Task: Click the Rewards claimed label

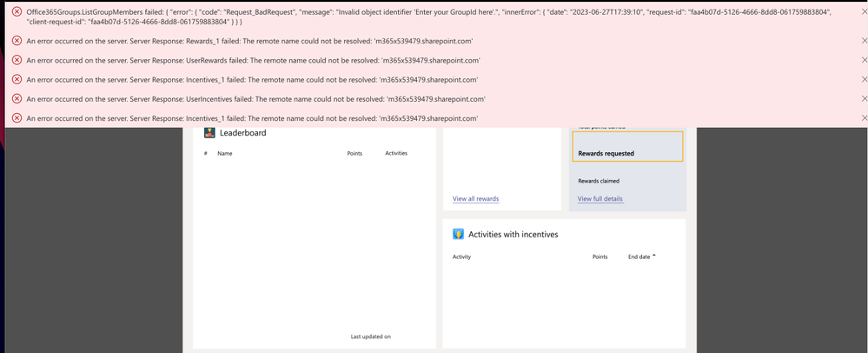Action: [599, 181]
